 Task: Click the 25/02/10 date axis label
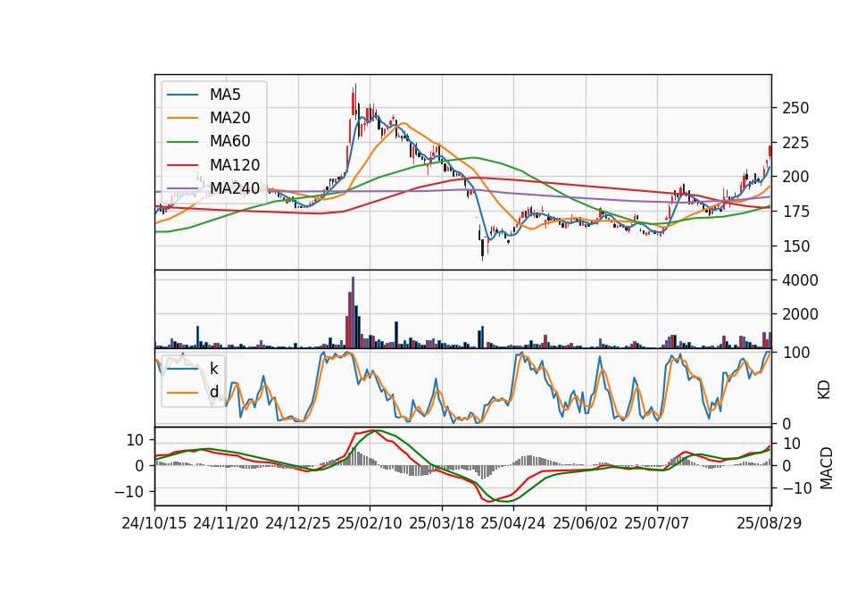[370, 523]
